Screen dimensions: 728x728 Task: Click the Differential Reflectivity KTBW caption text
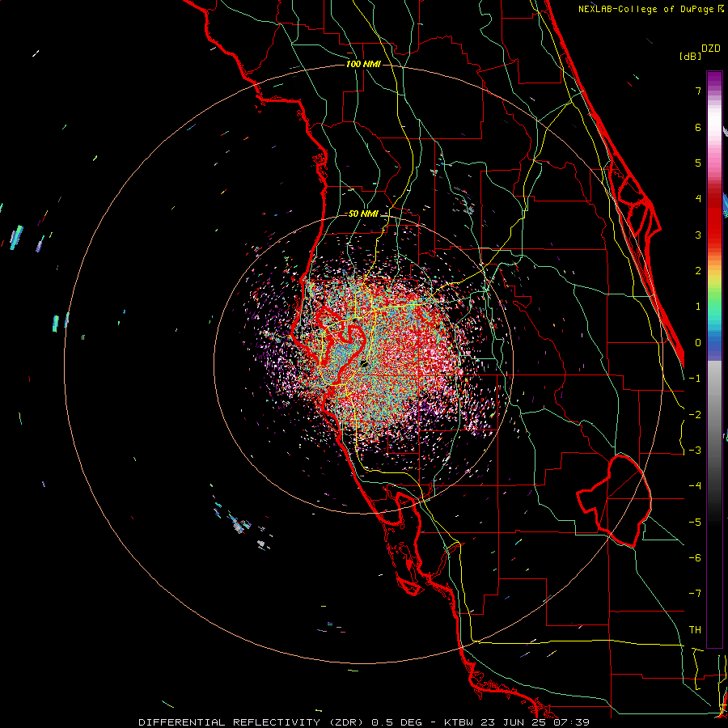pyautogui.click(x=364, y=722)
